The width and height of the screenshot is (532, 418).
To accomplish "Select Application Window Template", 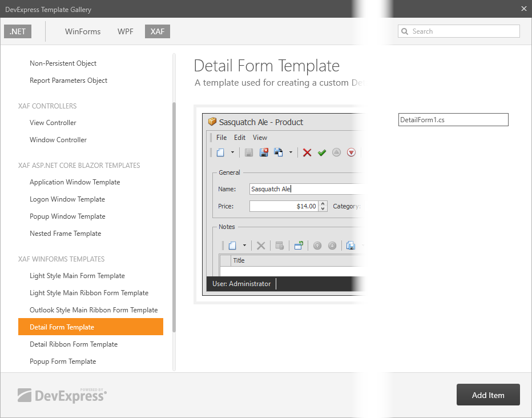I will pos(75,182).
